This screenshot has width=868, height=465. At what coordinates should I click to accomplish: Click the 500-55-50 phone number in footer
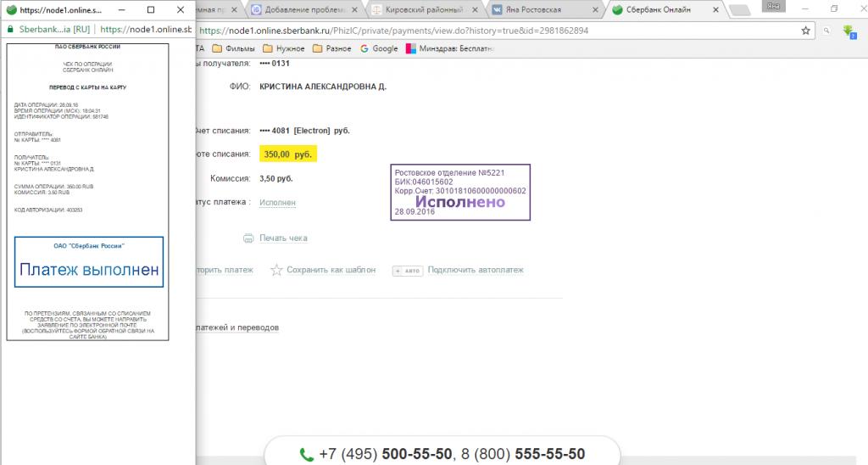(x=417, y=454)
